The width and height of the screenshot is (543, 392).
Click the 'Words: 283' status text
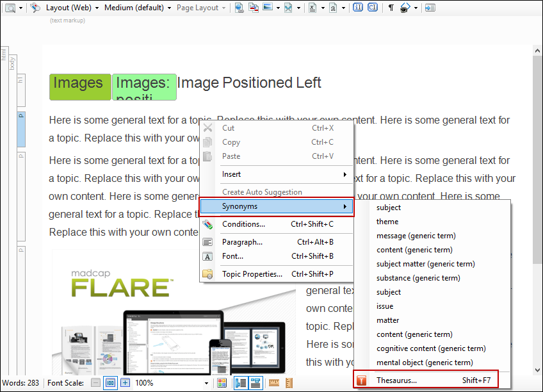[20, 383]
